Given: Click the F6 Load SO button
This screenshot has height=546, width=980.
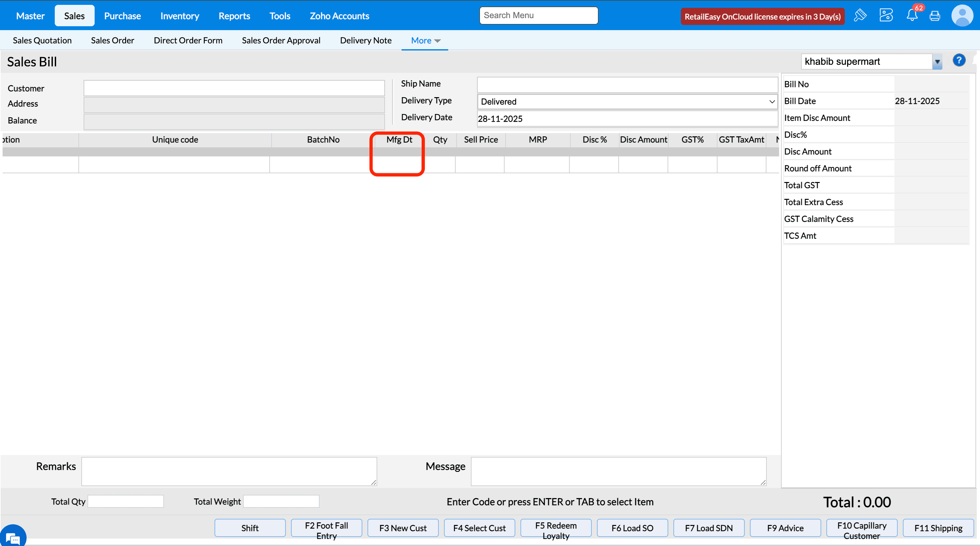Looking at the screenshot, I should tap(632, 528).
